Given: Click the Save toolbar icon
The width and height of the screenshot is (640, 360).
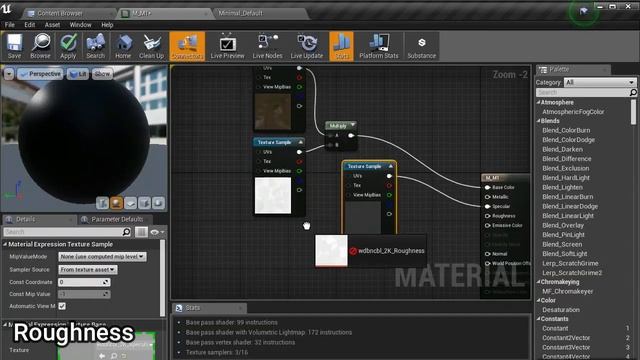Looking at the screenshot, I should [x=14, y=46].
